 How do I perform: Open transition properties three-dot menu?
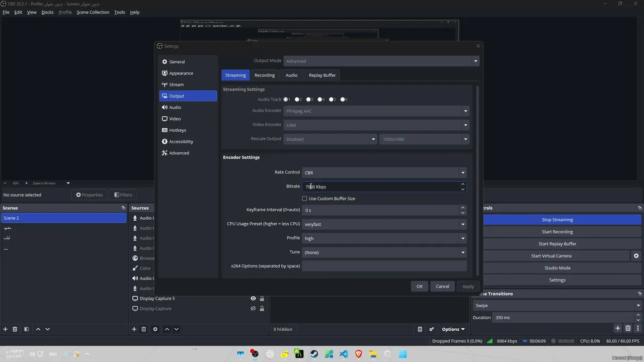pos(637,328)
